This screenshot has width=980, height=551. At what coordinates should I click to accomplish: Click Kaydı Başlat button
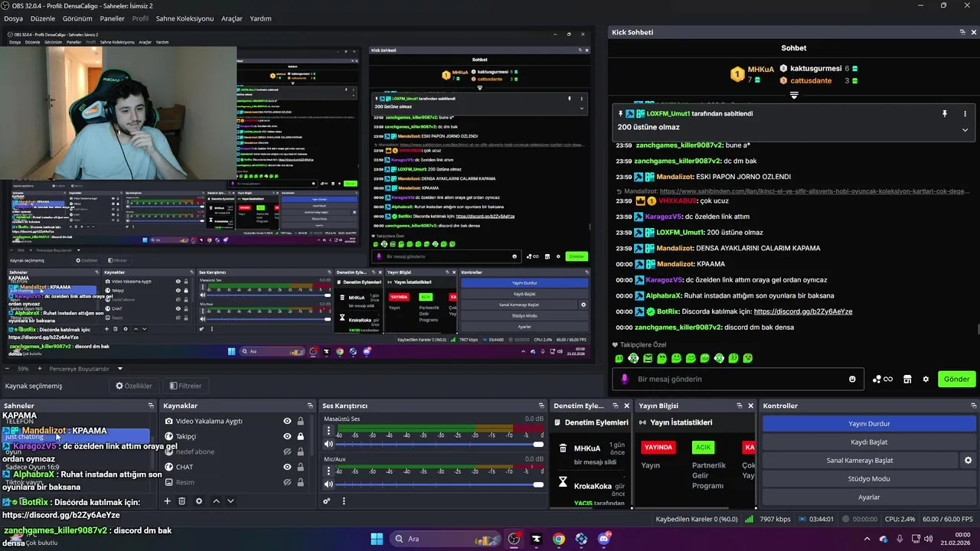coord(869,442)
